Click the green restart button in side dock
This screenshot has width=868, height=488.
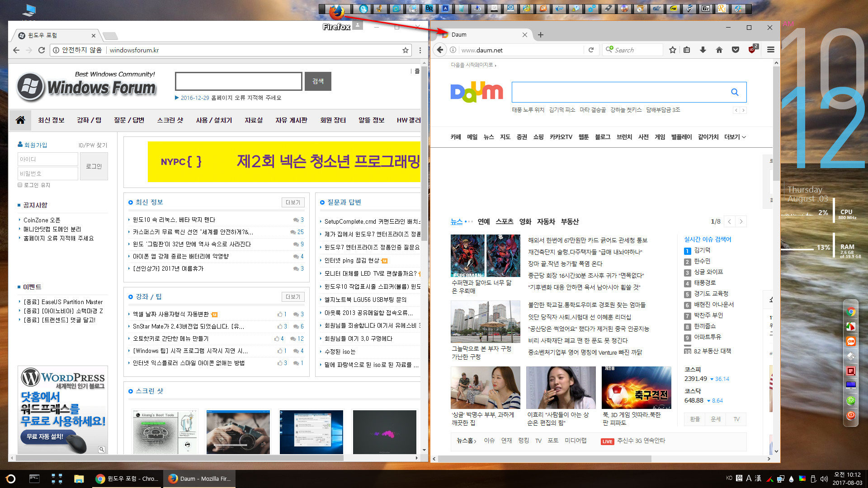coord(851,400)
